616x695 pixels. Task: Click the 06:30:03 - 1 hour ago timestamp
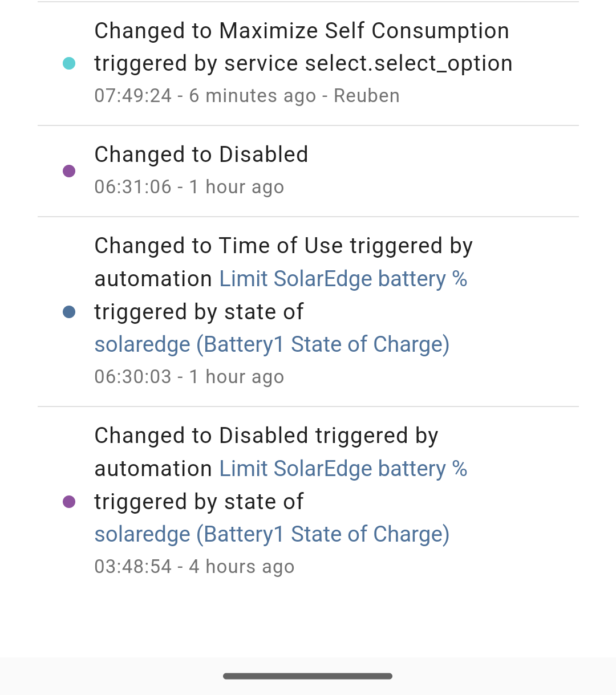tap(189, 377)
